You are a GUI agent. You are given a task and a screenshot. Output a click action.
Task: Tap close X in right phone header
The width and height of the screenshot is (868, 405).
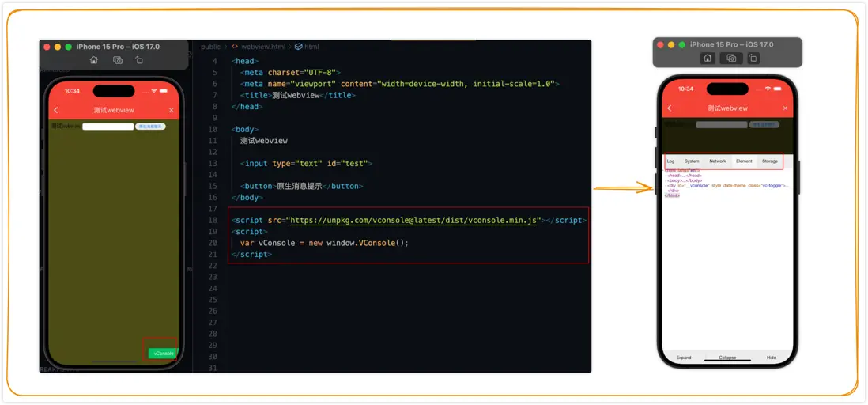point(785,108)
